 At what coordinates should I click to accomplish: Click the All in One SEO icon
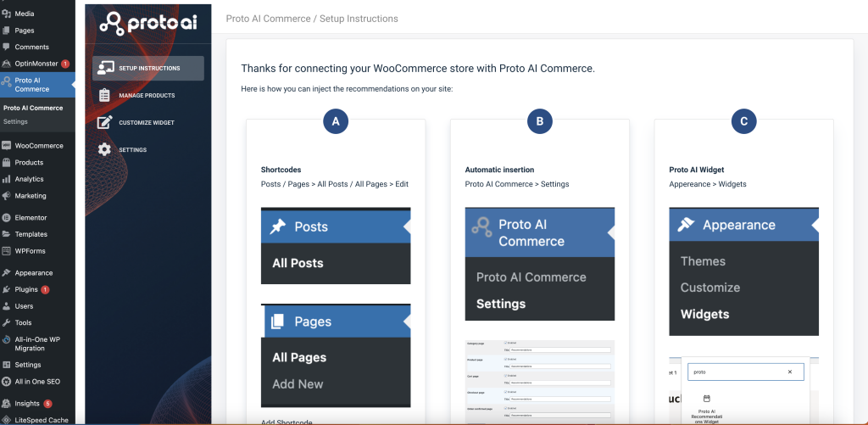click(x=6, y=382)
